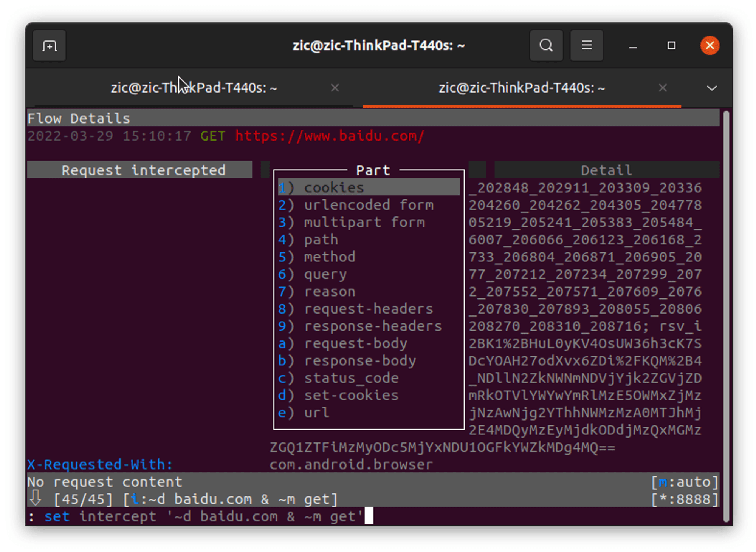Select the 'request-body' part option
Viewport: 756px width, 552px height.
click(x=369, y=343)
